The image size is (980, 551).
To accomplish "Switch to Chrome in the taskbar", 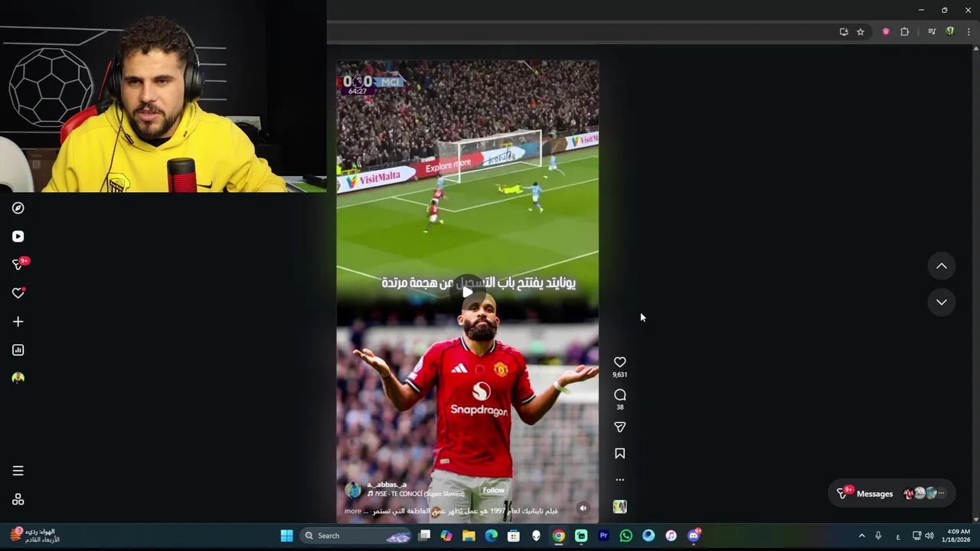I will coord(559,536).
